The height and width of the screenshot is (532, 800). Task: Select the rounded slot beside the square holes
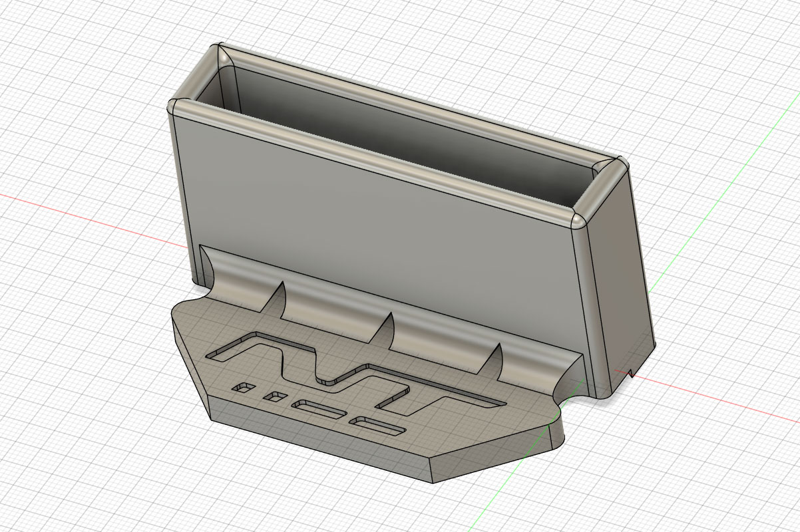(x=320, y=409)
